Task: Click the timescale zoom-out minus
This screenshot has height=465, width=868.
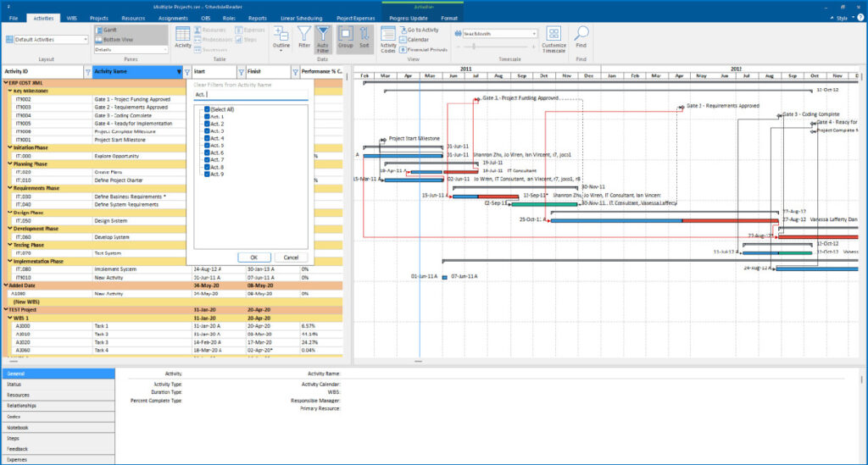Action: tap(459, 47)
